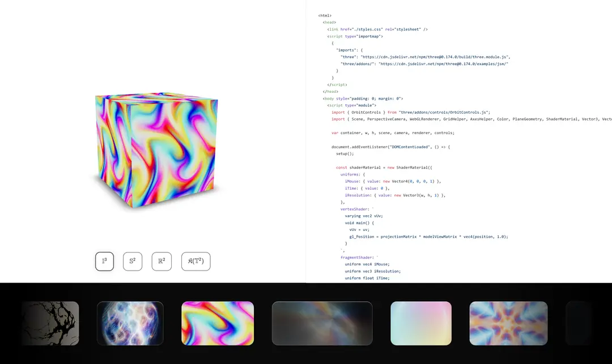Screen dimensions: 612x364
Task: Click the "<html>" code line
Action: point(325,16)
